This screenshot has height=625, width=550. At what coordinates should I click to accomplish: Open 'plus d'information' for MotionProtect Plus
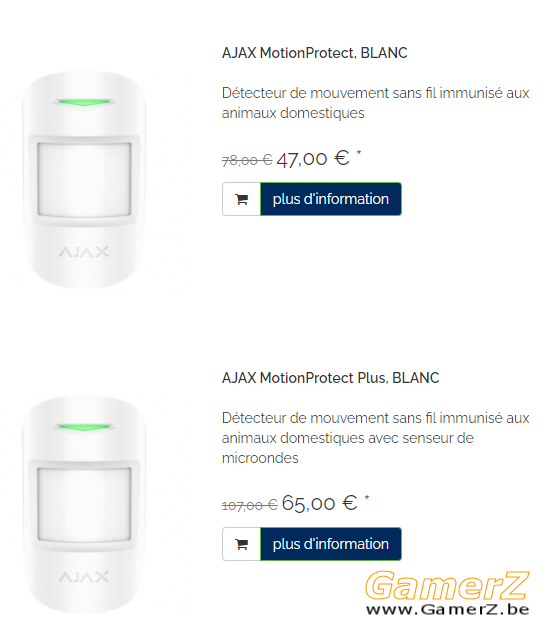click(x=331, y=544)
